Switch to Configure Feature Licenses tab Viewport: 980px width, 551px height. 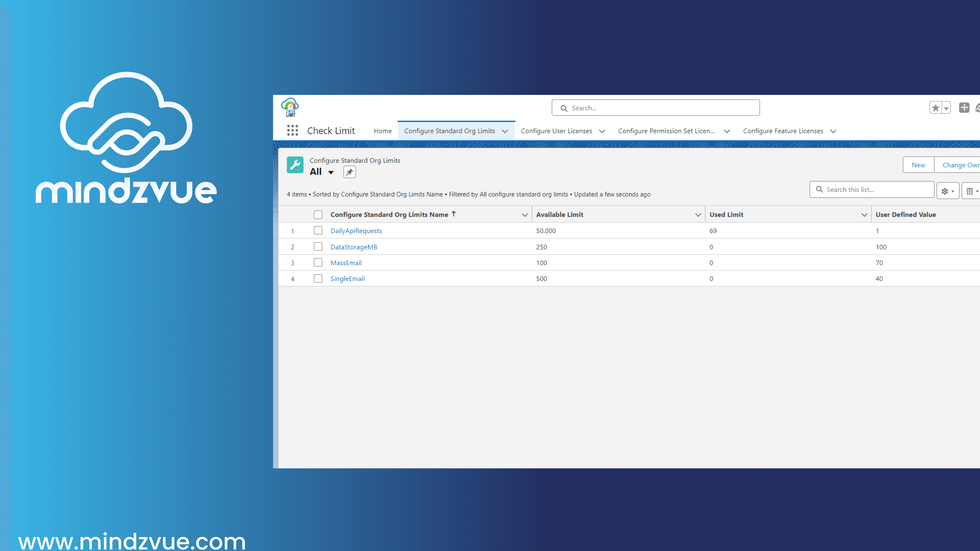[783, 131]
